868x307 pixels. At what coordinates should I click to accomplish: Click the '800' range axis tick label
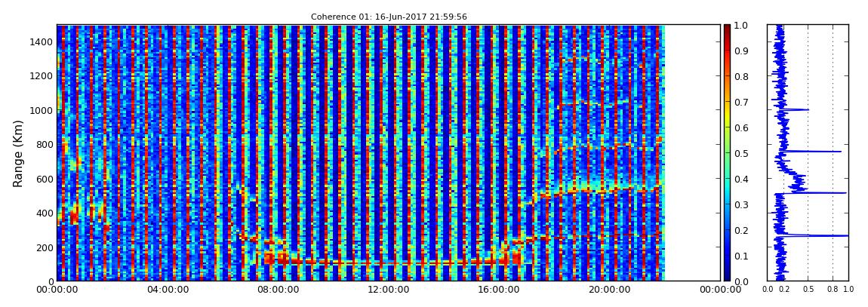[x=43, y=144]
